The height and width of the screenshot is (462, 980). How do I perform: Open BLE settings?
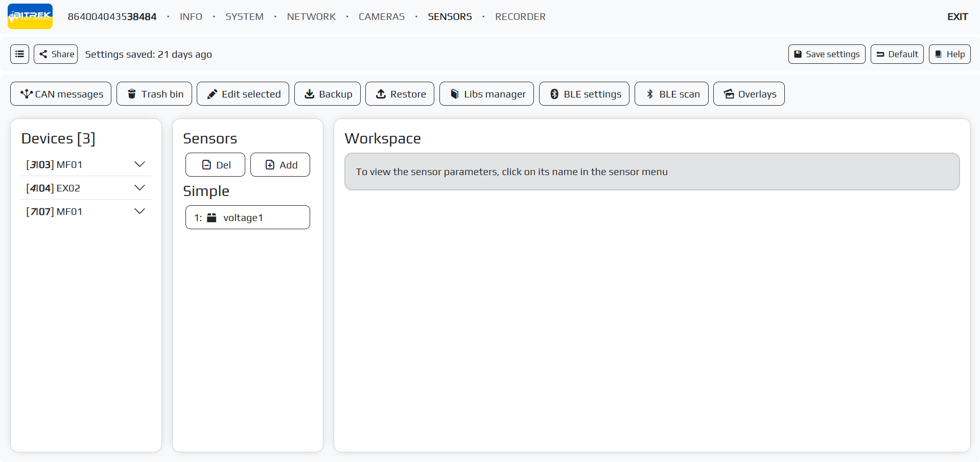click(x=584, y=94)
